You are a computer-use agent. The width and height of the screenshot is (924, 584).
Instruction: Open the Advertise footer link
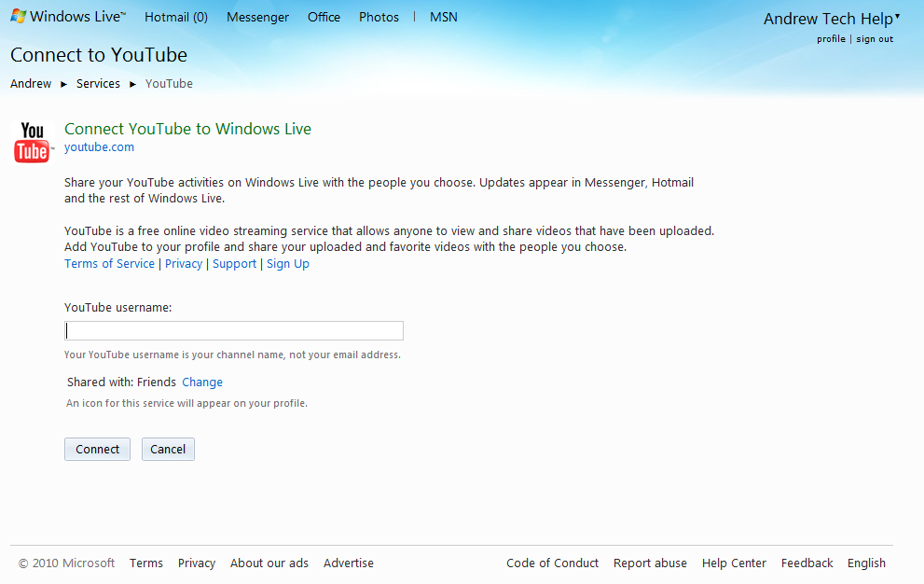(349, 563)
